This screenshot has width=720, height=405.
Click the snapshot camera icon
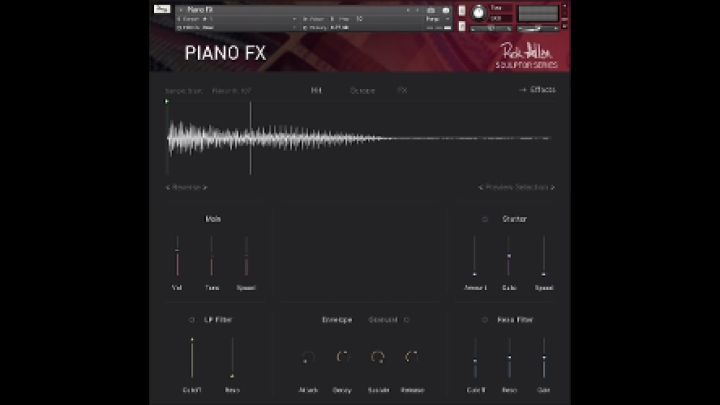coord(431,10)
